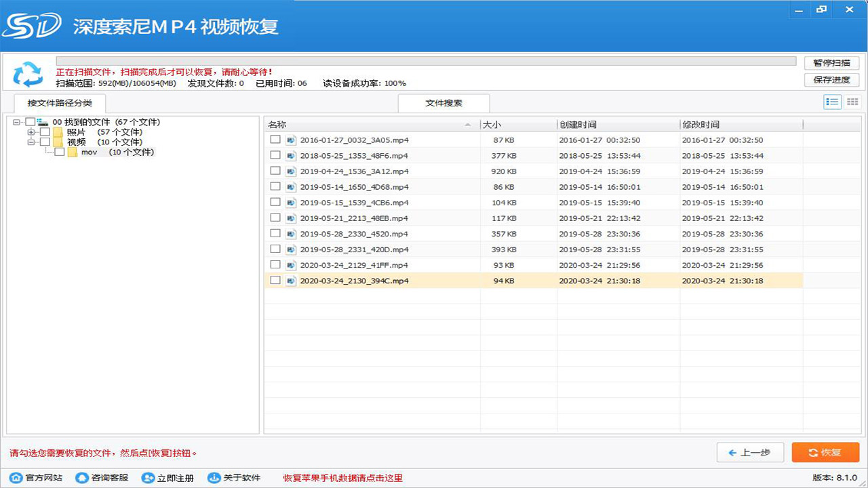868x488 pixels.
Task: Click the 官方网站 home icon
Action: 17,477
